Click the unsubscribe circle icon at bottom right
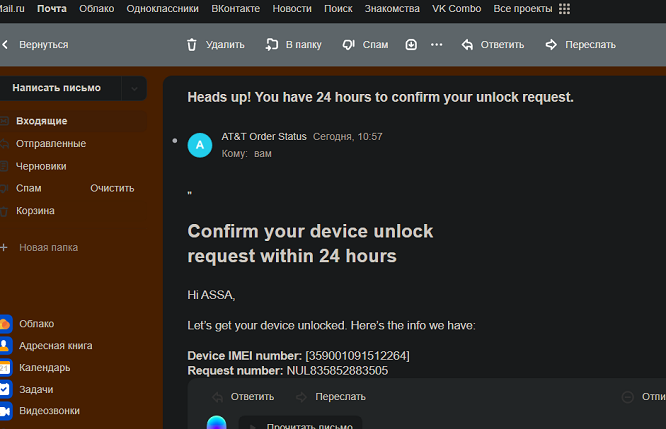 click(x=628, y=397)
